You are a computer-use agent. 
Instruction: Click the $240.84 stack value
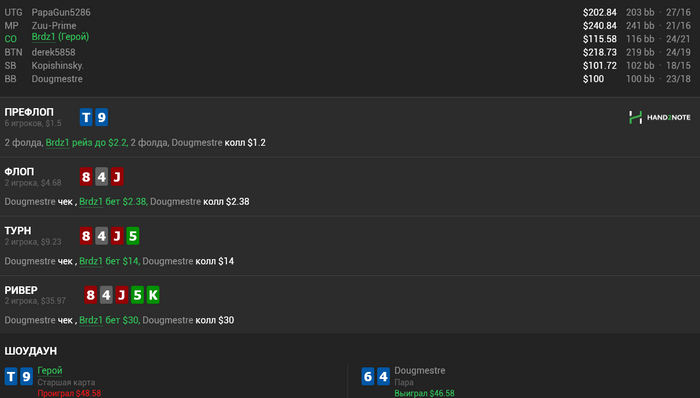pos(600,26)
